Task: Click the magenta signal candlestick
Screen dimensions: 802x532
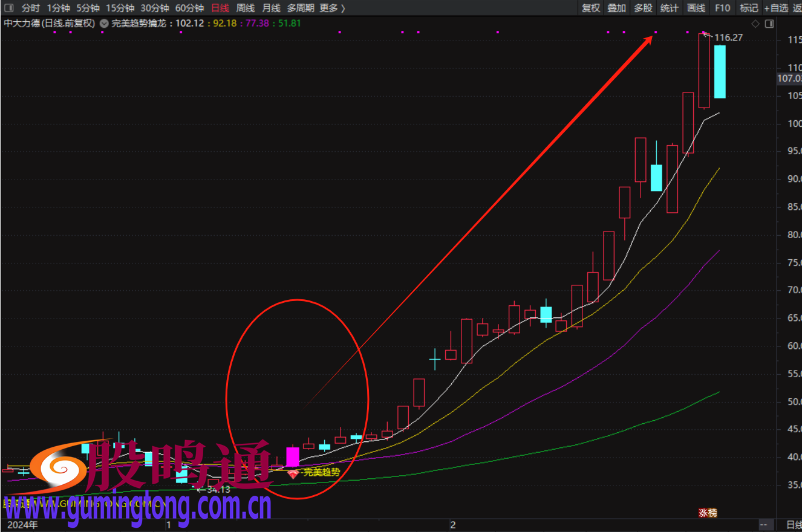Action: click(x=293, y=457)
